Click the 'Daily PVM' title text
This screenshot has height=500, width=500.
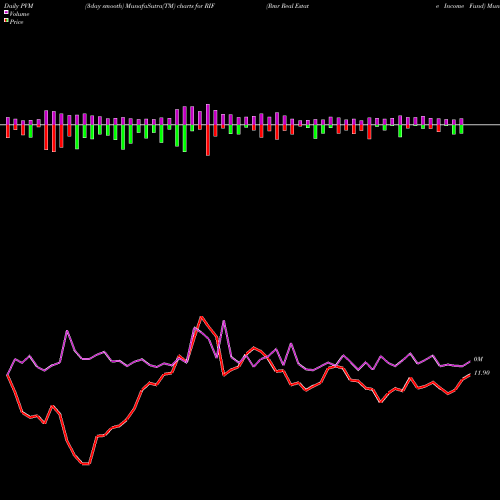click(19, 6)
